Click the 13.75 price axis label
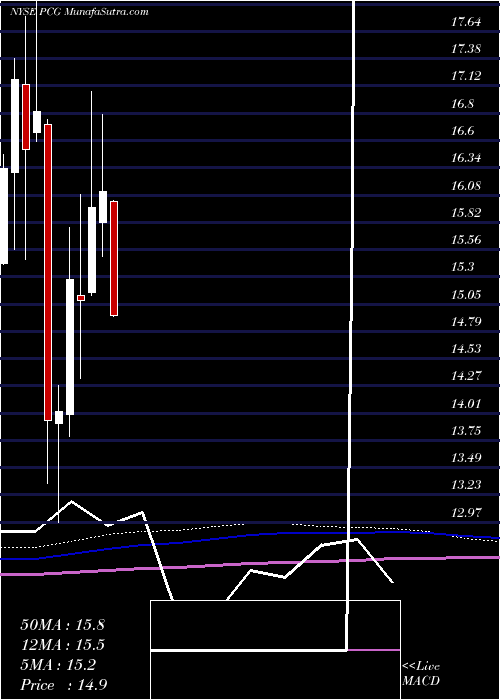The image size is (500, 700). click(466, 430)
